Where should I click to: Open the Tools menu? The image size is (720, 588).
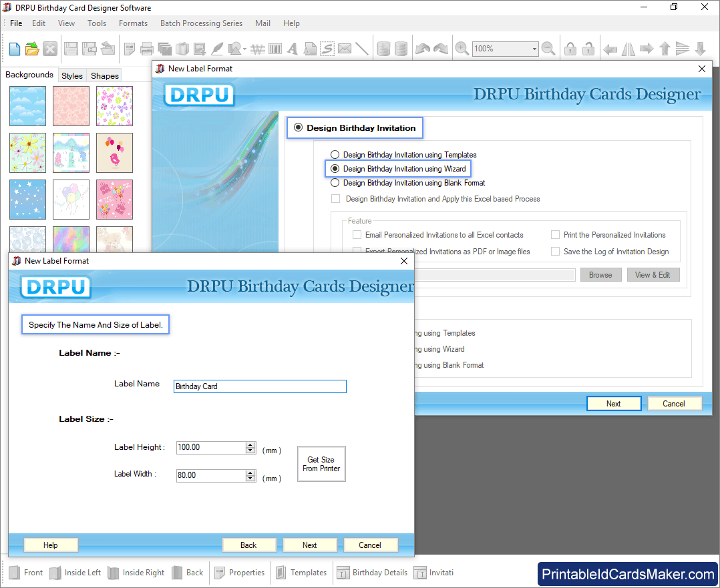pos(97,23)
